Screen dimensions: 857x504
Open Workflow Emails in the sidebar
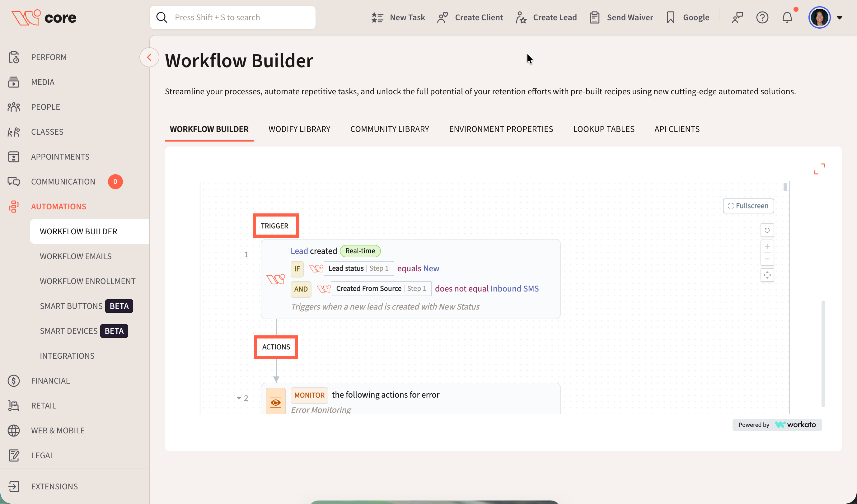point(76,256)
